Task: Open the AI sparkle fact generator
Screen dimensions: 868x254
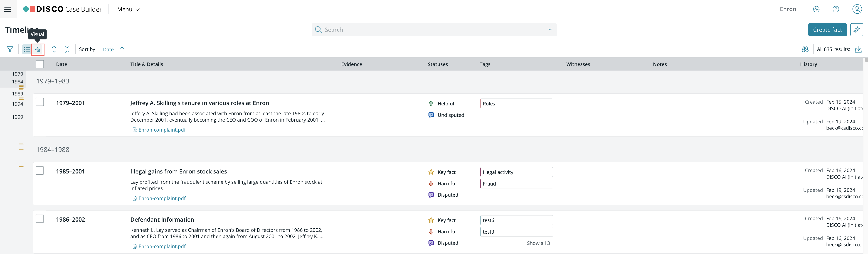Action: [x=857, y=30]
